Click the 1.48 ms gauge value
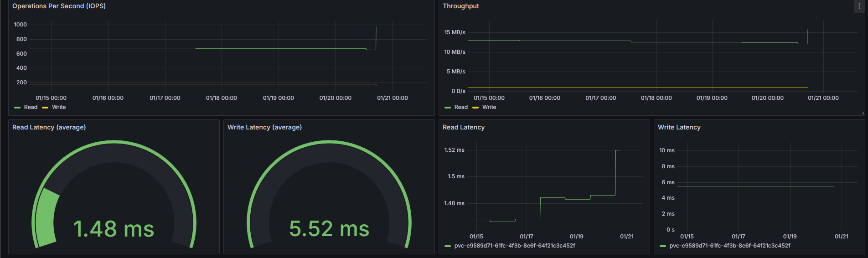The image size is (868, 258). 114,229
